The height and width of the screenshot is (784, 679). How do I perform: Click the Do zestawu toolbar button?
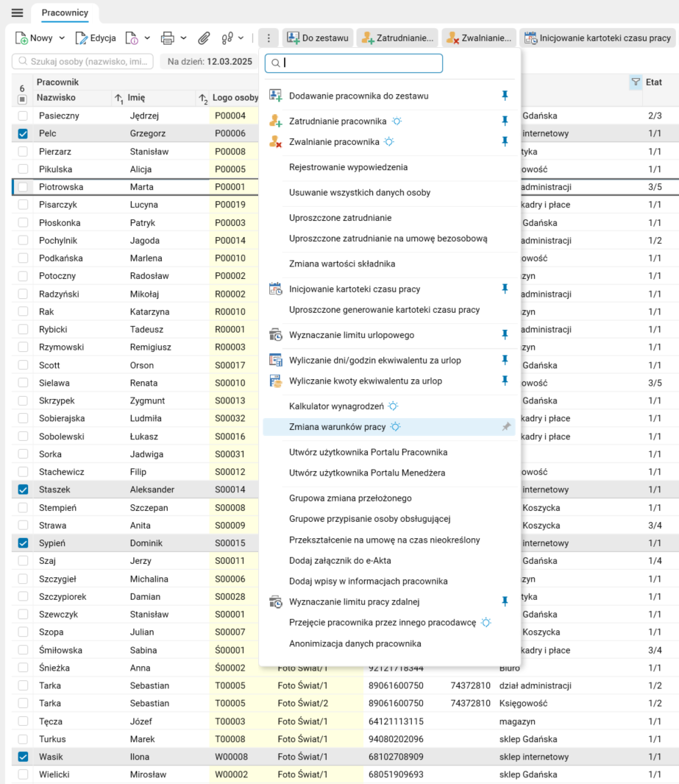point(318,38)
